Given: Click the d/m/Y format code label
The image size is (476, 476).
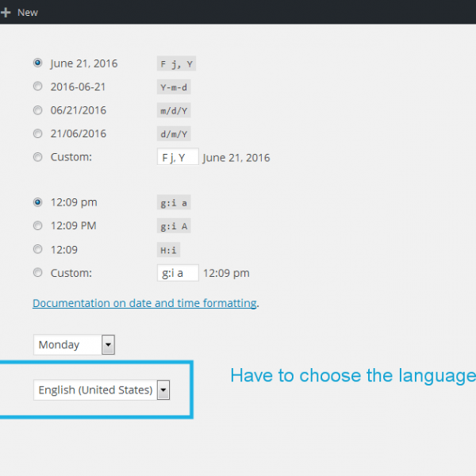Looking at the screenshot, I should (174, 134).
